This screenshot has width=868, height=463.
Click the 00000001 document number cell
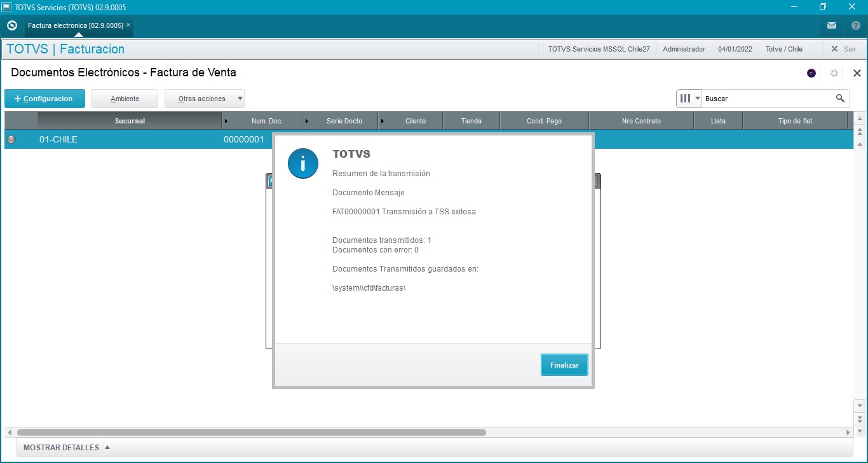tap(243, 139)
